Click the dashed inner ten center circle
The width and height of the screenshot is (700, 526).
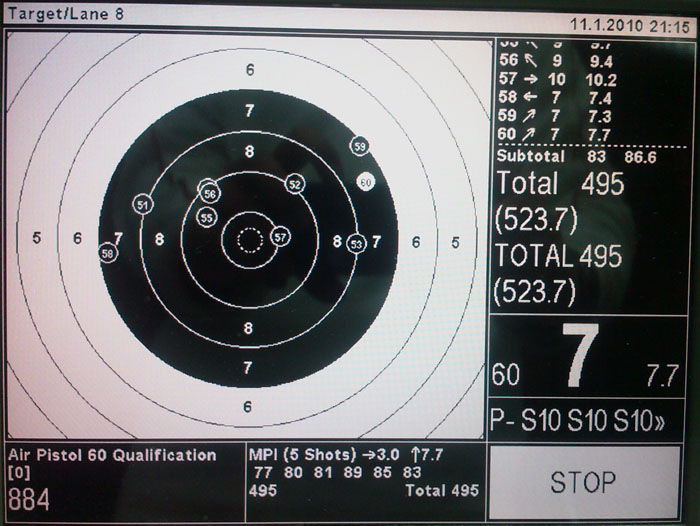point(250,240)
